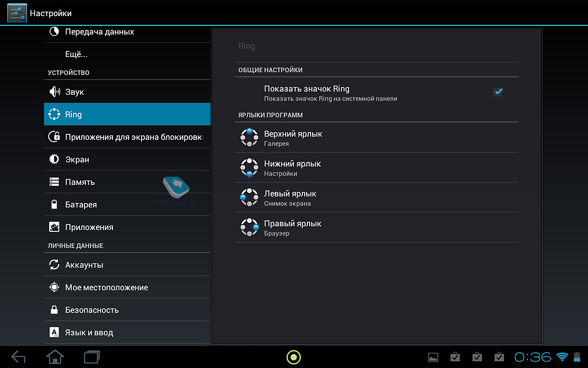
Task: Tap the green Ring launcher on system bar
Action: 294,357
